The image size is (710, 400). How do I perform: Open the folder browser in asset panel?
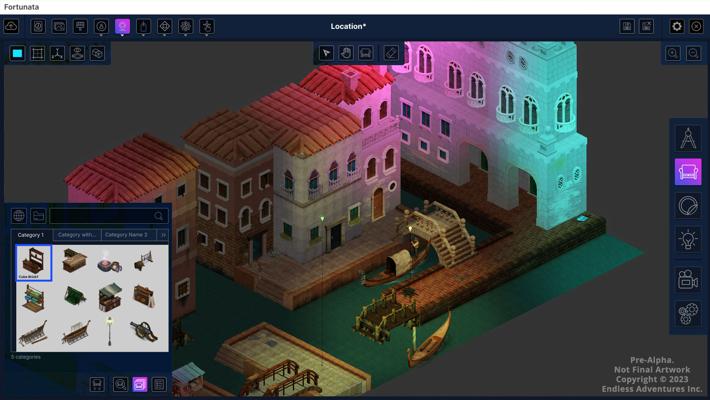[38, 216]
